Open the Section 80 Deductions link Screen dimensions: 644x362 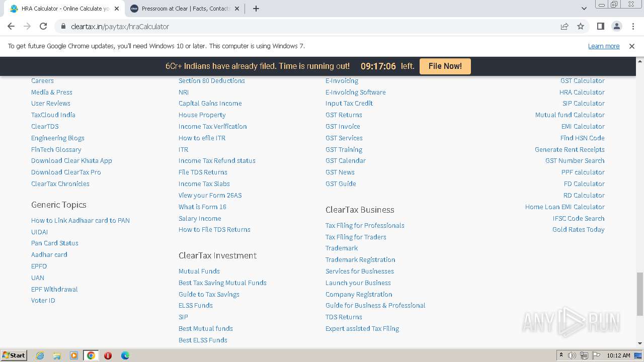(x=212, y=80)
